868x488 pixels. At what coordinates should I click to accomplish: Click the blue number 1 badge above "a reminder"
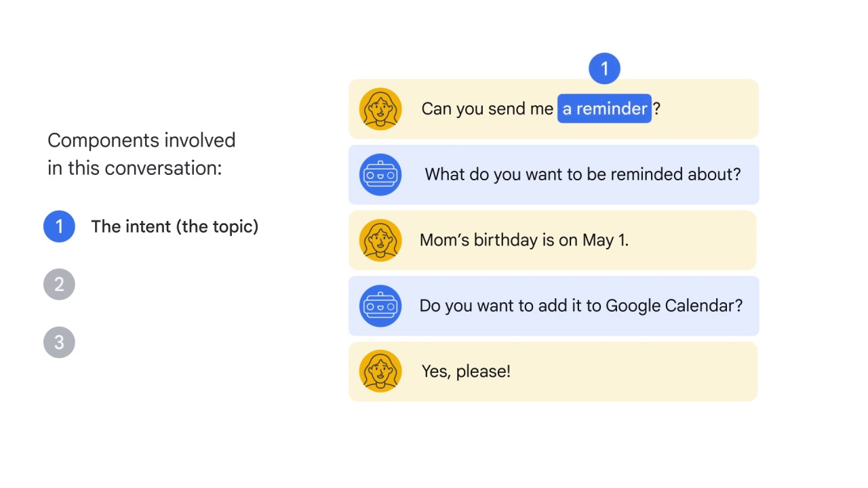(604, 68)
